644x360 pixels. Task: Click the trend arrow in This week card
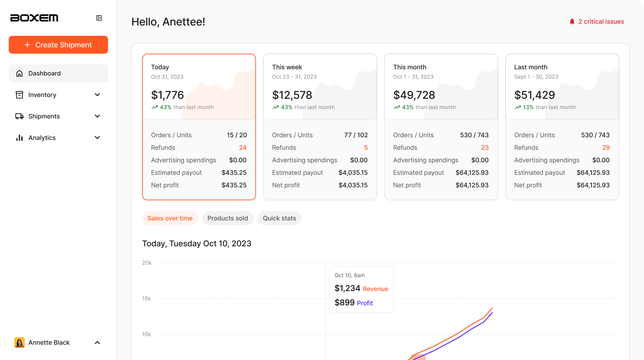coord(276,107)
